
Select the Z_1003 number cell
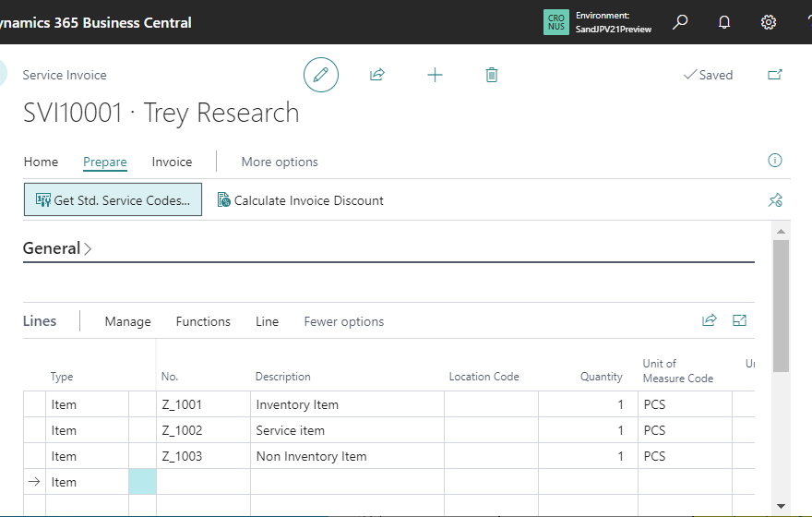(204, 456)
